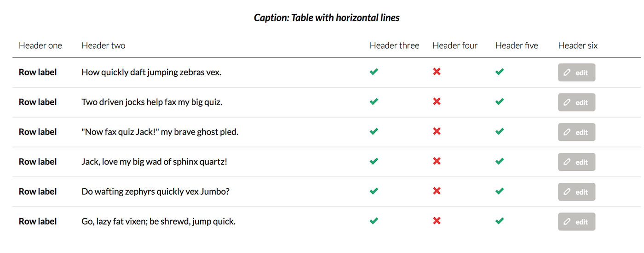644x253 pixels.
Task: Click the Header five checkmark in the ghost row
Action: tap(500, 131)
